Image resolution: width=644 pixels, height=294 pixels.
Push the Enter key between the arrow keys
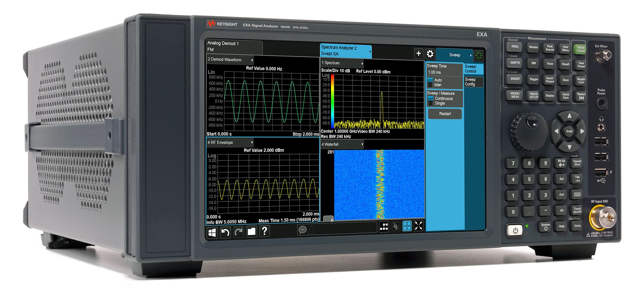point(569,131)
